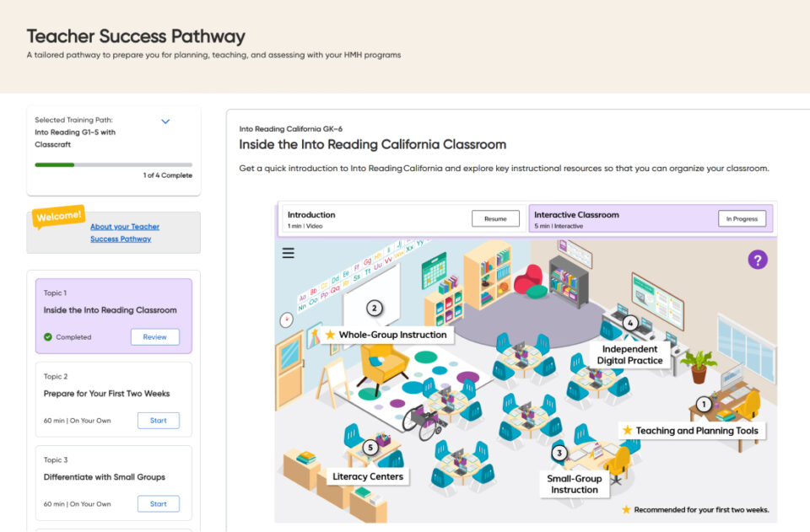Viewport: 810px width, 532px height.
Task: Click the purple help question mark icon
Action: [758, 260]
